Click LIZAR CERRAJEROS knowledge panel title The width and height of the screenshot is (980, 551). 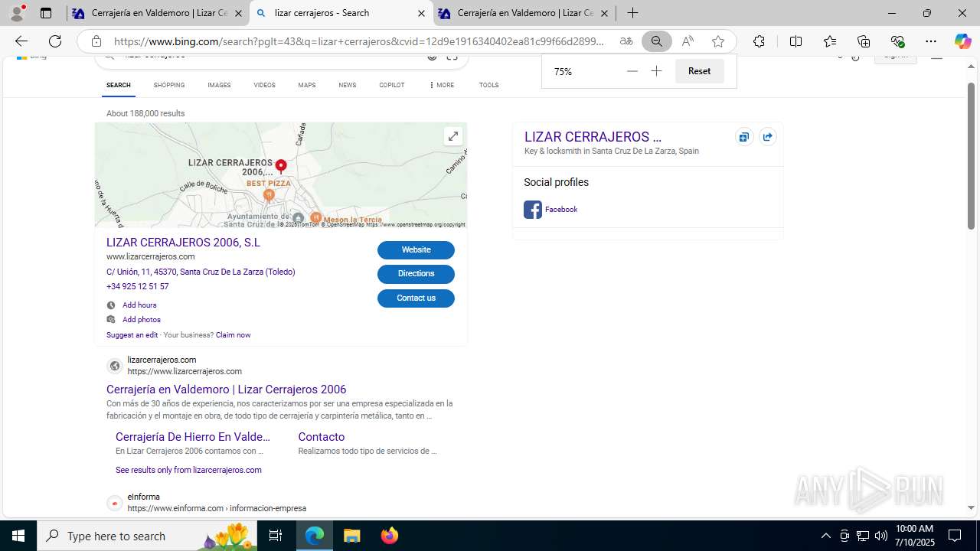(x=593, y=137)
